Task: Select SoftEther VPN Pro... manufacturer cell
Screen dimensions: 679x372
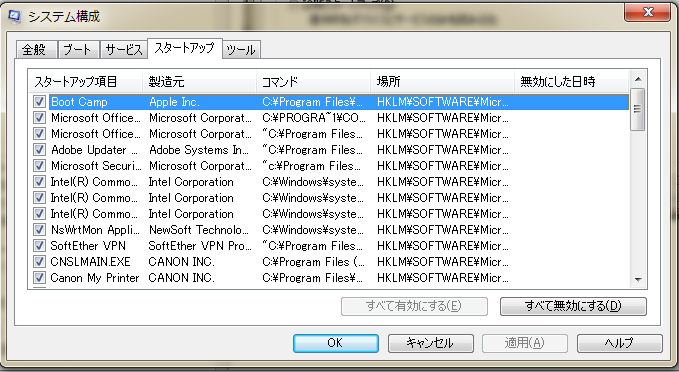Action: coord(200,246)
